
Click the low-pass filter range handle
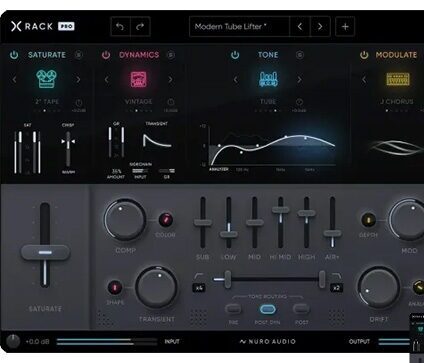[322, 279]
